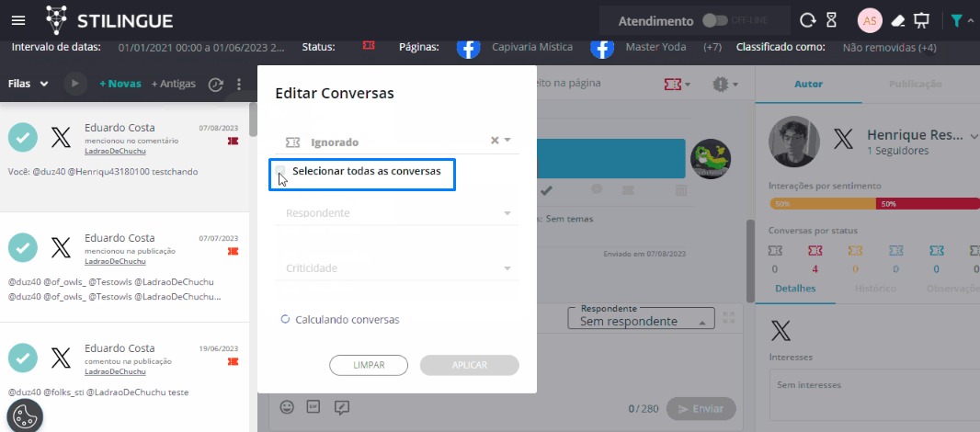Click the LIMPAR button

click(x=369, y=365)
